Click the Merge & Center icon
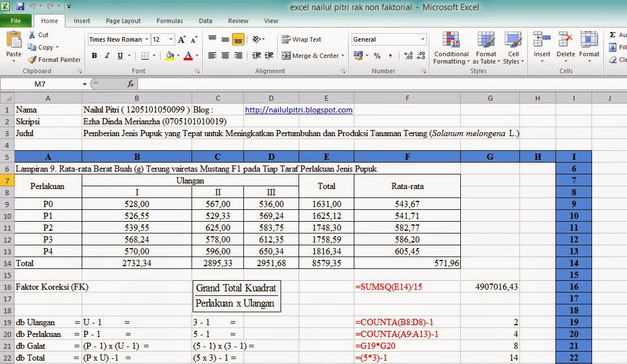 [310, 56]
